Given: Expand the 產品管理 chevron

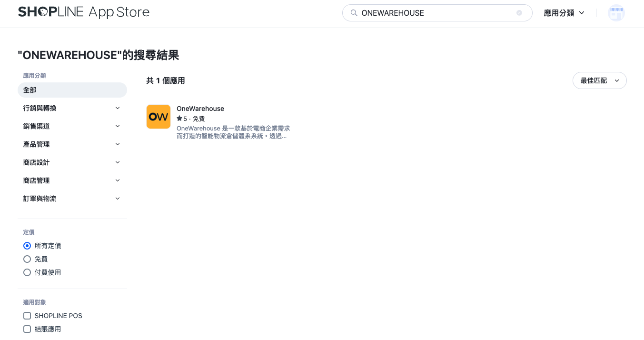Looking at the screenshot, I should pos(118,144).
